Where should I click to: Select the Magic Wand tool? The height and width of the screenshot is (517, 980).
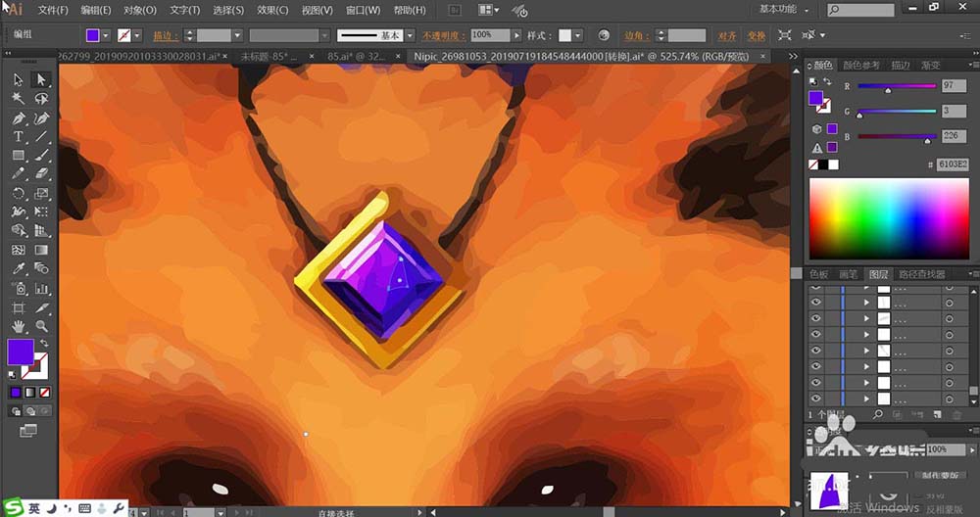point(18,99)
